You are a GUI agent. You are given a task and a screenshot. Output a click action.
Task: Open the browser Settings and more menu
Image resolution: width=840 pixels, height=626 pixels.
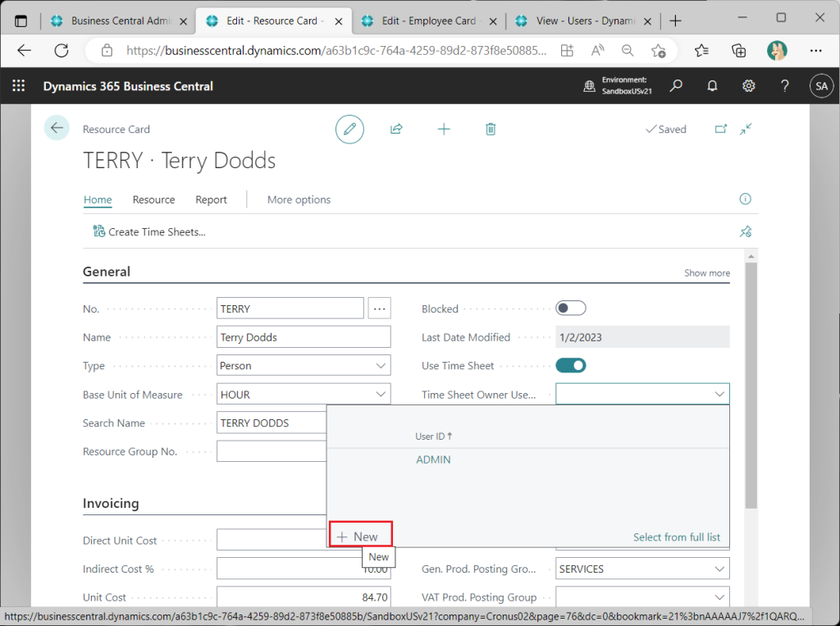816,51
